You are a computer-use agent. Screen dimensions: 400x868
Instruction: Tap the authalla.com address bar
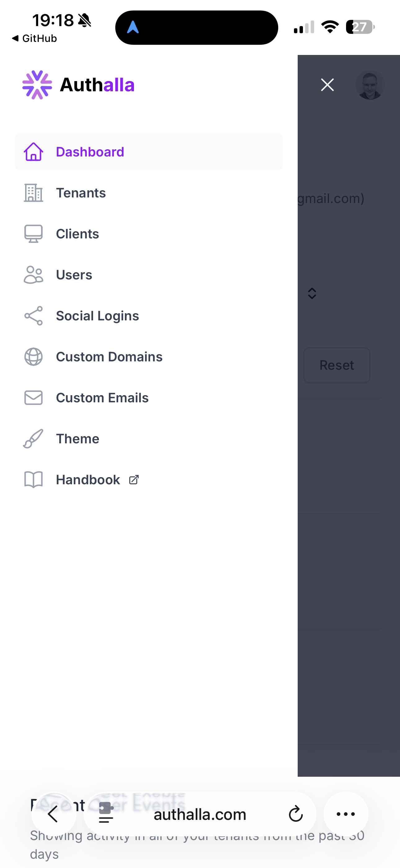pyautogui.click(x=200, y=814)
